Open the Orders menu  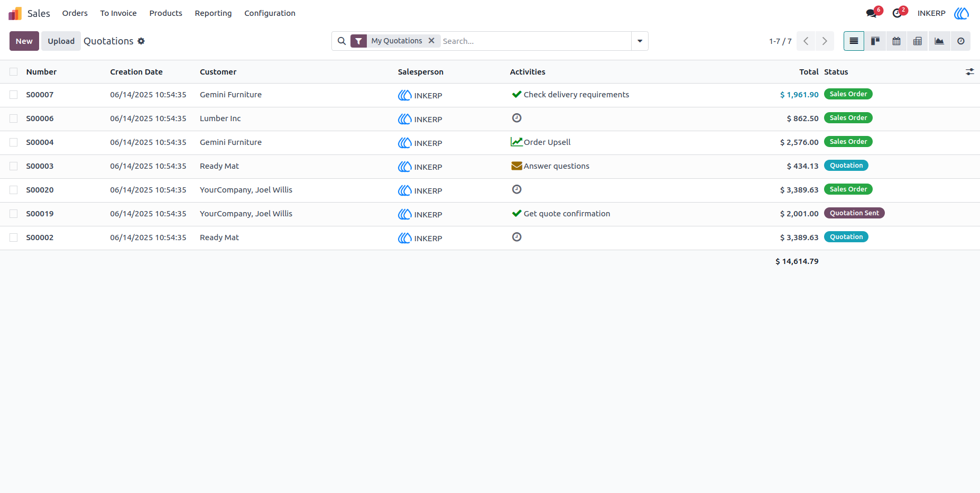click(x=75, y=13)
